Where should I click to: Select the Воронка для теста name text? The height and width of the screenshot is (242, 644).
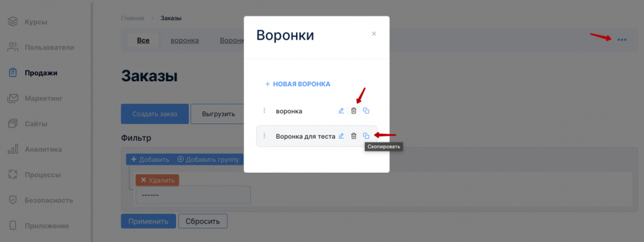coord(306,136)
